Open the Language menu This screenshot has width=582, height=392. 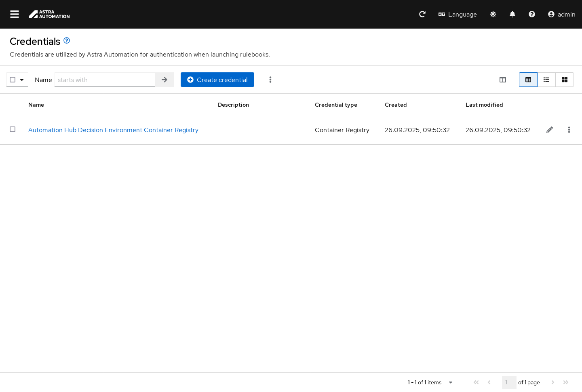point(458,14)
